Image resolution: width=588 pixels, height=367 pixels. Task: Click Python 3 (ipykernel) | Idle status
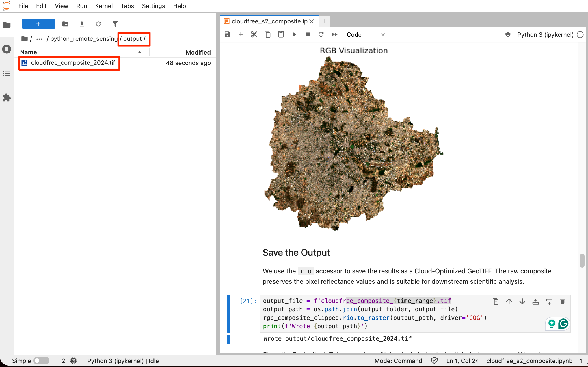[x=123, y=361]
